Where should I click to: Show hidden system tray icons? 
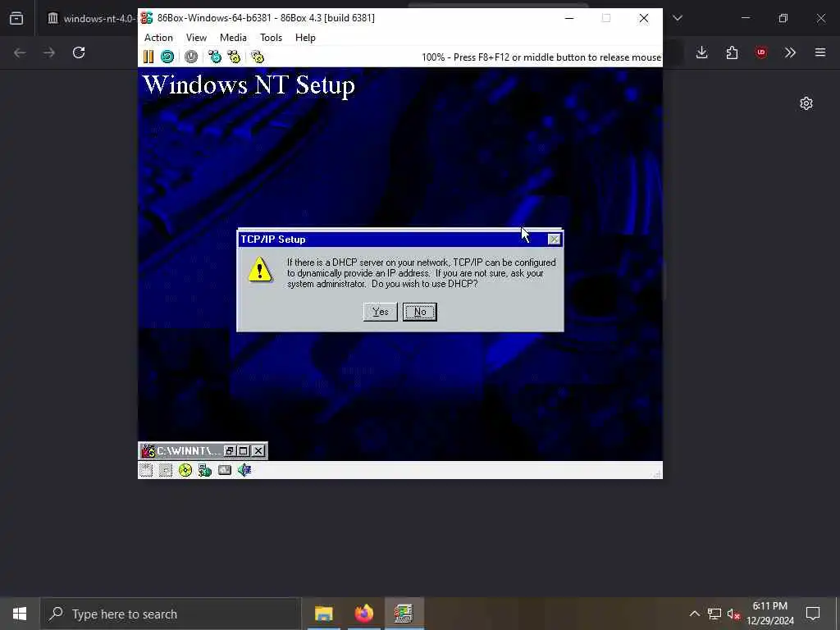pyautogui.click(x=694, y=614)
